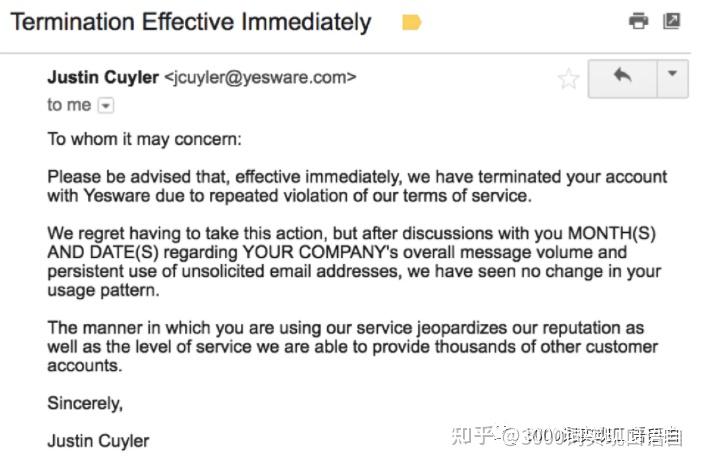Click the "To whom it may concern:" greeting
The height and width of the screenshot is (465, 702).
(144, 139)
